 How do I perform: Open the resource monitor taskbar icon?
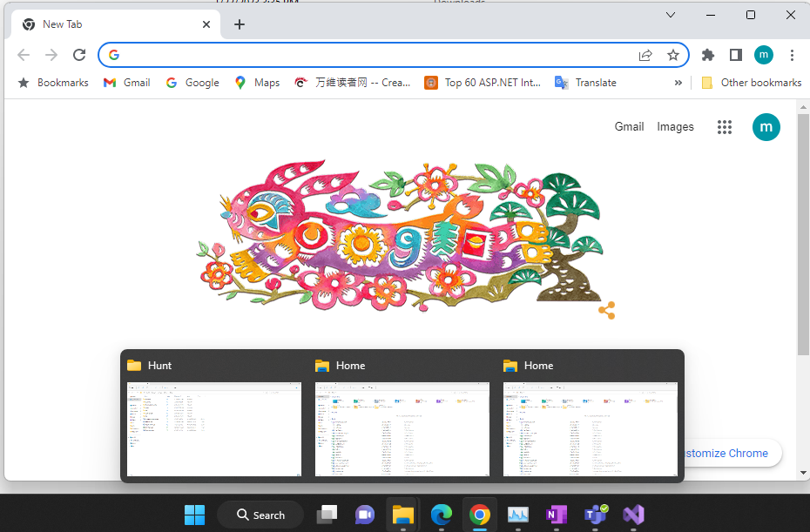pos(517,515)
